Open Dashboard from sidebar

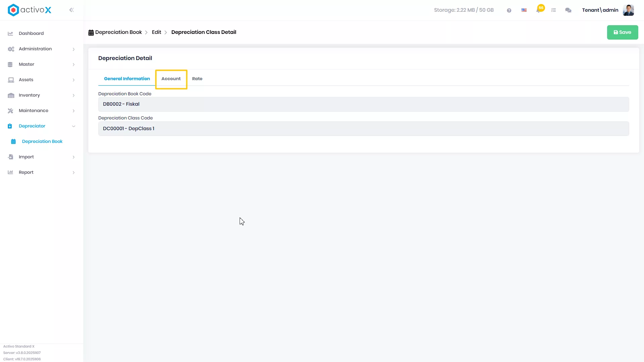click(31, 34)
